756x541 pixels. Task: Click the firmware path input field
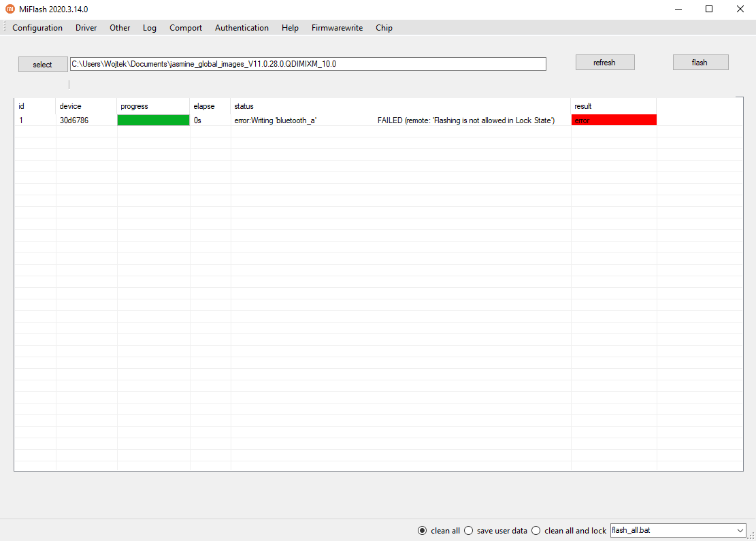[308, 64]
